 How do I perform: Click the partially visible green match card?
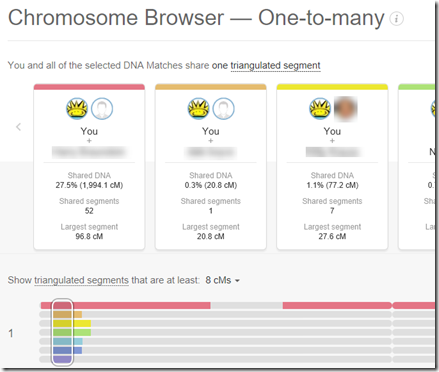pyautogui.click(x=417, y=167)
